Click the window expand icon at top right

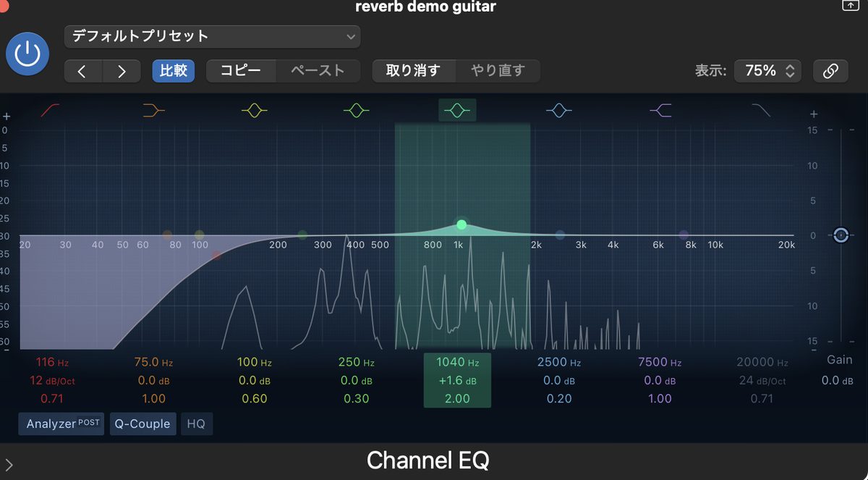[850, 4]
